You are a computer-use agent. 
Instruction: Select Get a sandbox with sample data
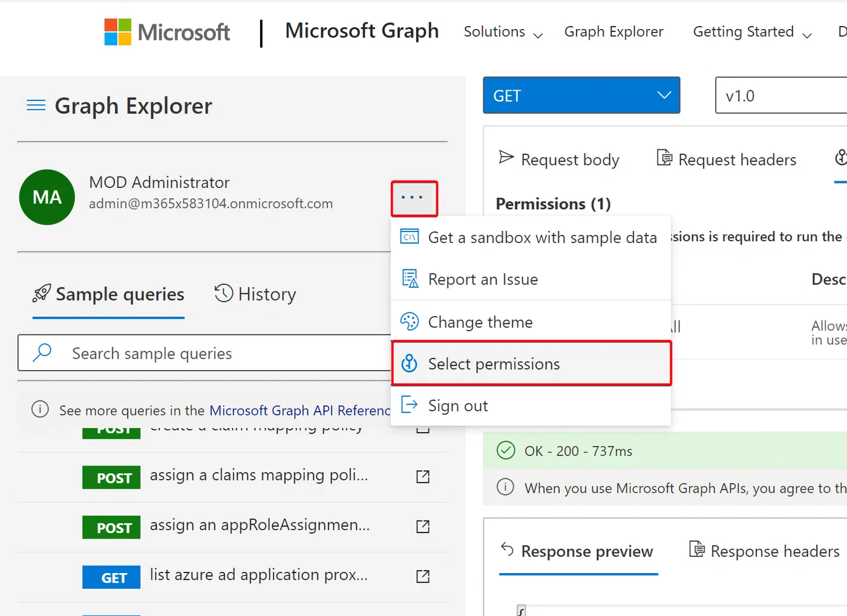pos(531,238)
